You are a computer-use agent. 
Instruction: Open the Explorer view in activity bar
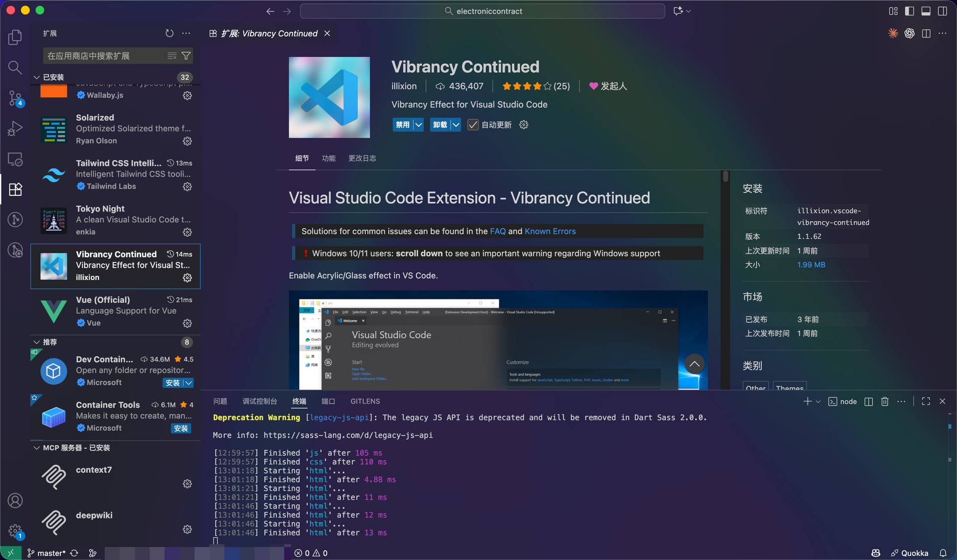[15, 37]
